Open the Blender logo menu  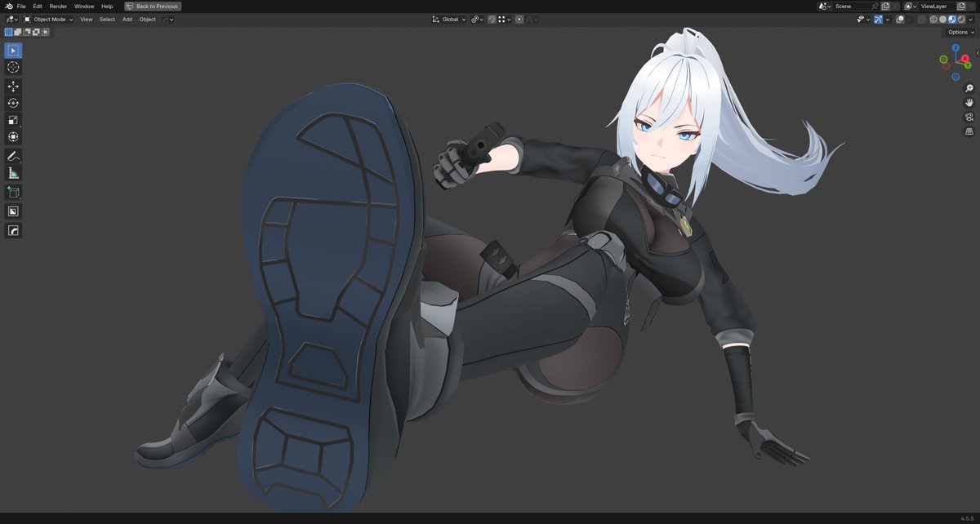pyautogui.click(x=8, y=6)
